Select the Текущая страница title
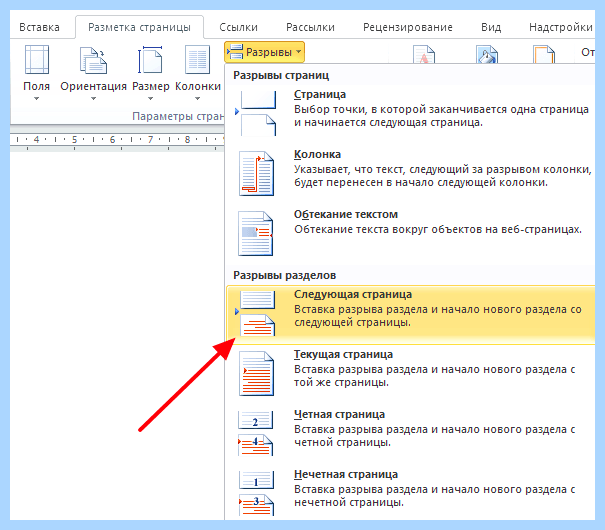 tap(343, 354)
